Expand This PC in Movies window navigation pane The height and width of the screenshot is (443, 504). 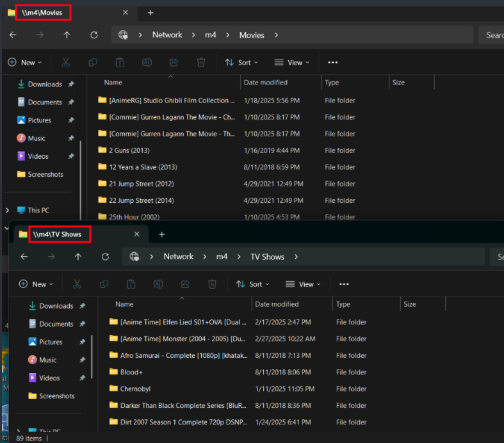click(x=8, y=210)
